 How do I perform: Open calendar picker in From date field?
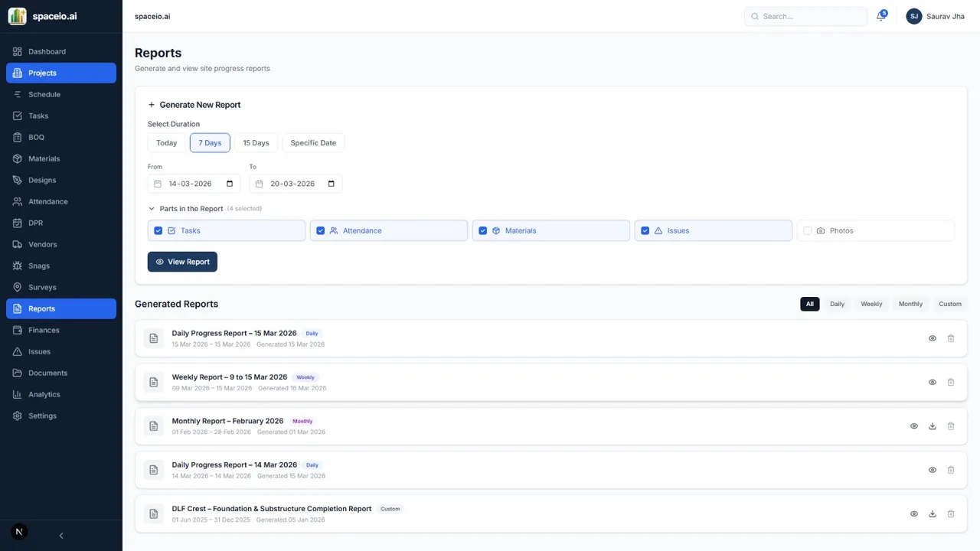click(x=230, y=184)
